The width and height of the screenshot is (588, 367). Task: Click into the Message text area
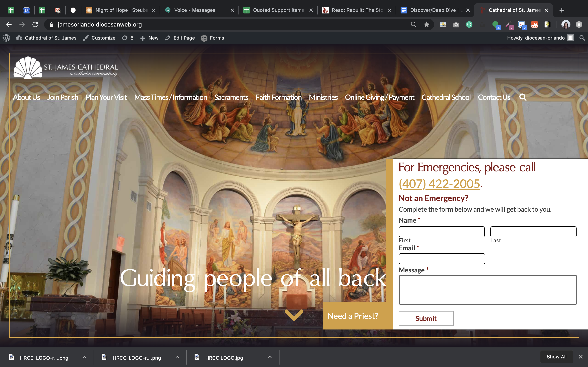tap(487, 290)
